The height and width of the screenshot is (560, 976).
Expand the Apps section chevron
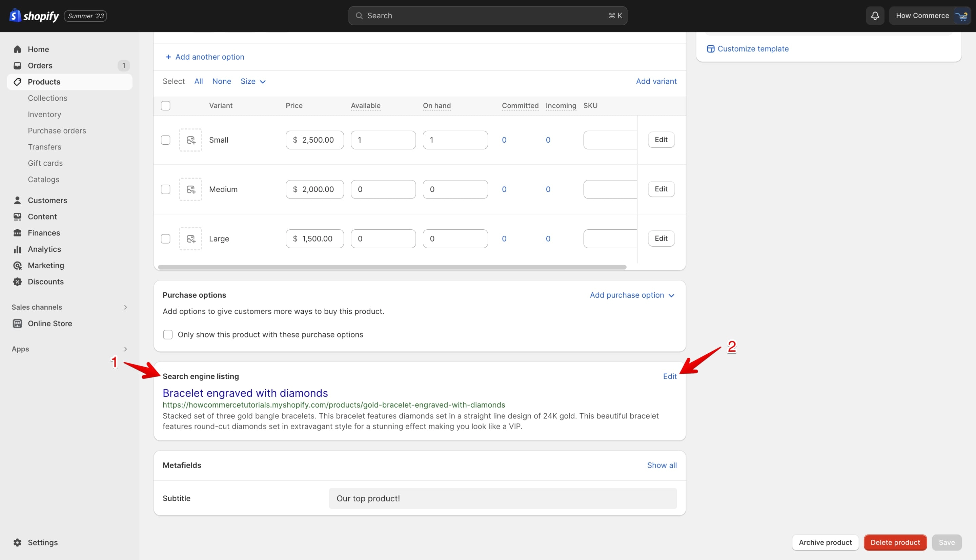coord(125,349)
